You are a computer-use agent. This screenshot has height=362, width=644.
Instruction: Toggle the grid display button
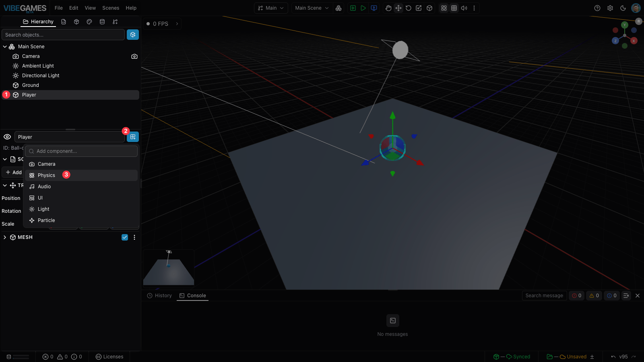point(454,8)
